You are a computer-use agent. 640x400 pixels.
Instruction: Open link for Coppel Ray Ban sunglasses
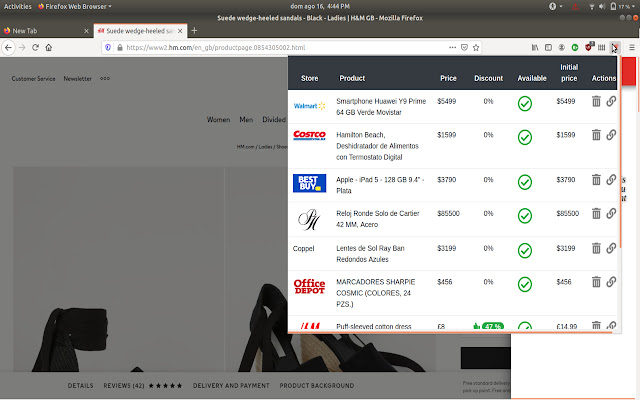coord(611,248)
